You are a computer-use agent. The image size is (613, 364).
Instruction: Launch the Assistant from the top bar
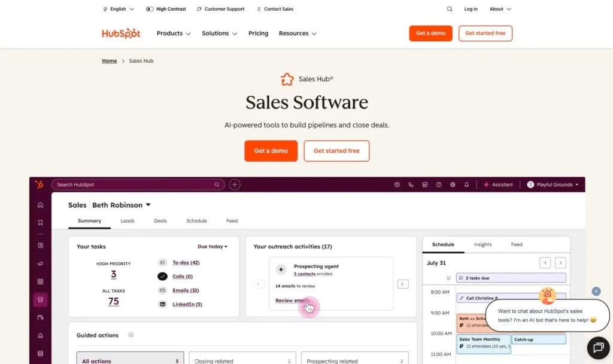tap(499, 184)
